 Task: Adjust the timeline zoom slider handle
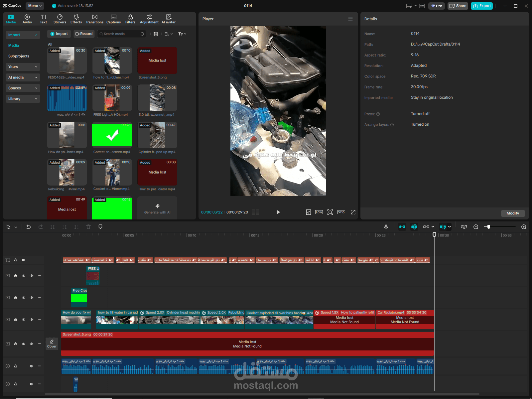pos(488,227)
